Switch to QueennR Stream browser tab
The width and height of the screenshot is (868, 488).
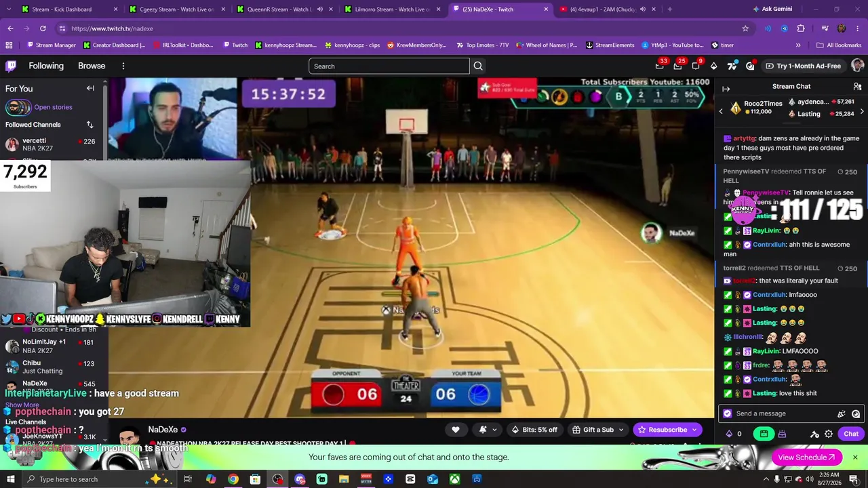click(x=285, y=9)
